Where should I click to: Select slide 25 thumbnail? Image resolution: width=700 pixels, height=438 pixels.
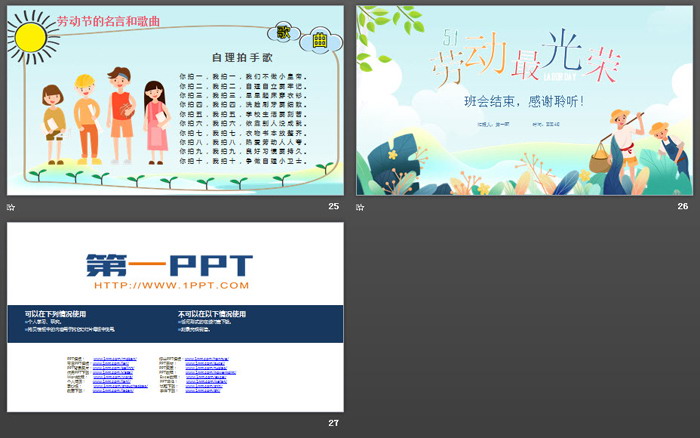pos(175,100)
